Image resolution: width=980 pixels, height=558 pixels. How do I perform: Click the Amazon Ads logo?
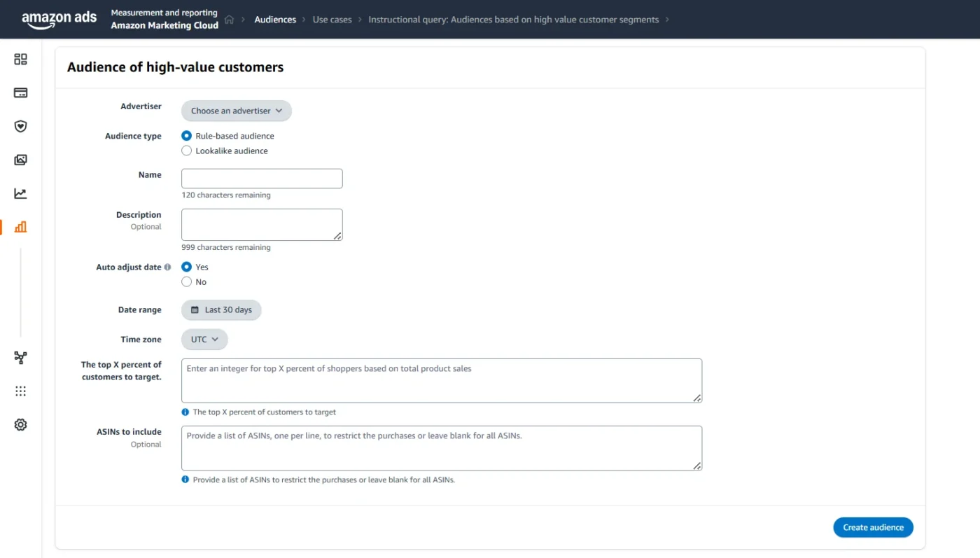(59, 20)
